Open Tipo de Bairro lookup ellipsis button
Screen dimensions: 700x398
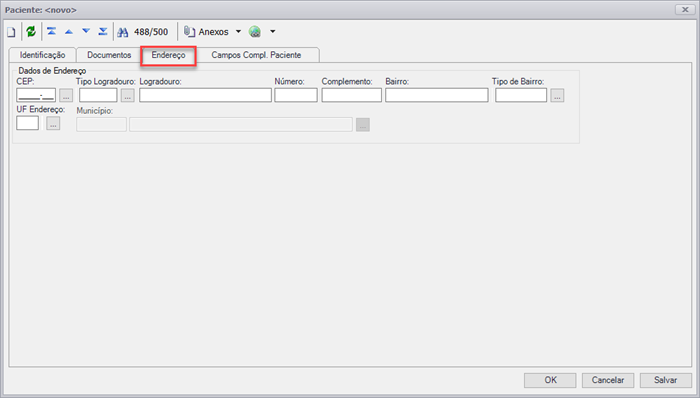pos(557,95)
